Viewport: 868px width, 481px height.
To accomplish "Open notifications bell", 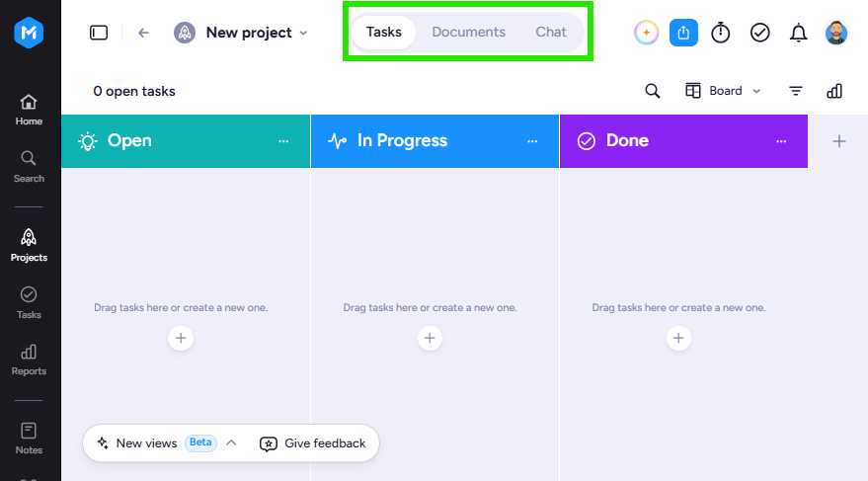I will [x=798, y=33].
